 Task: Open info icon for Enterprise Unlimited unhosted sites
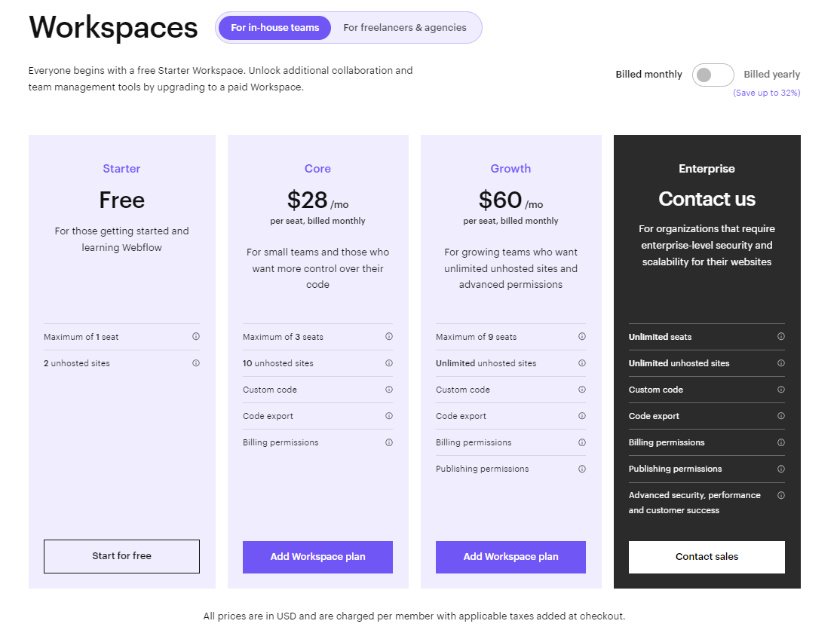pos(781,363)
